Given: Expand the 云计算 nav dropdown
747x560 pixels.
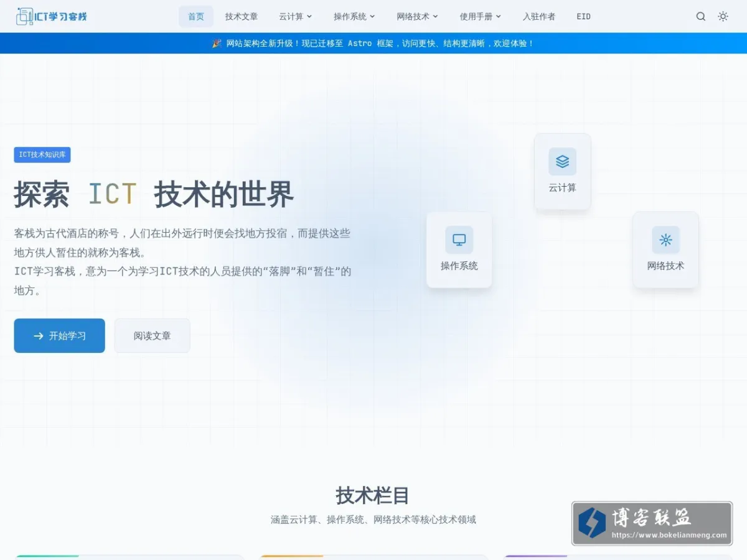Looking at the screenshot, I should [296, 17].
